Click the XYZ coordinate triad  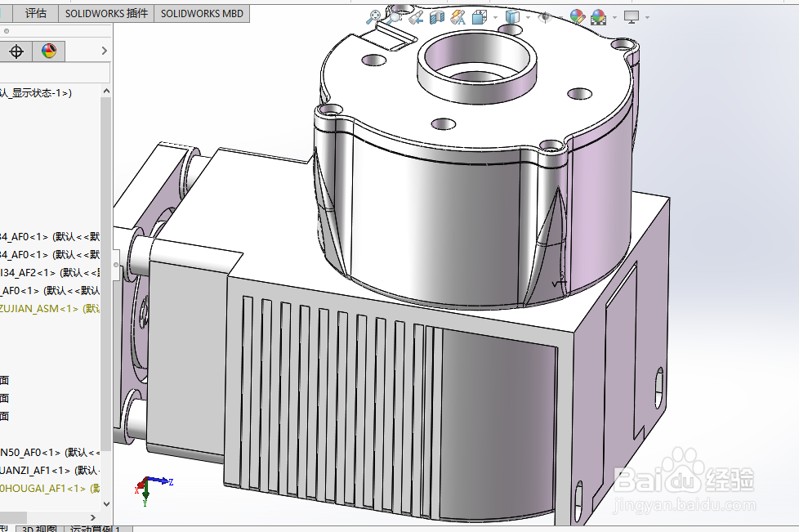pos(152,490)
